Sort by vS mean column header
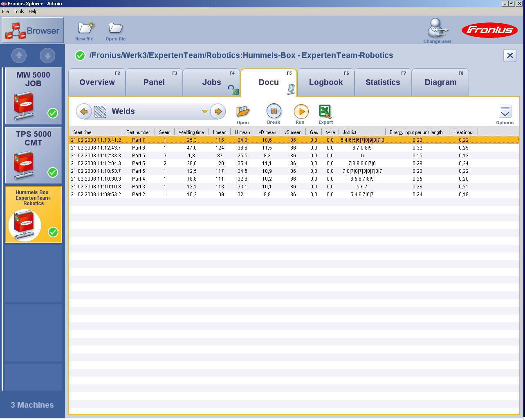525x420 pixels. [293, 132]
